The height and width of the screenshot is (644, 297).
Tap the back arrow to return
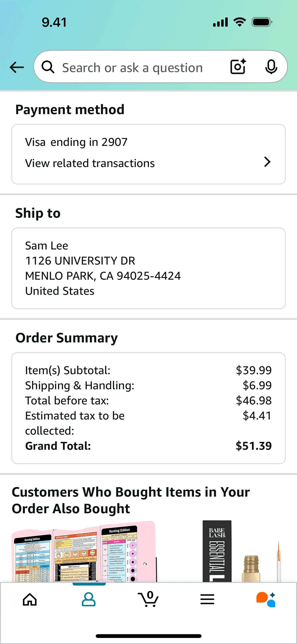pyautogui.click(x=16, y=67)
